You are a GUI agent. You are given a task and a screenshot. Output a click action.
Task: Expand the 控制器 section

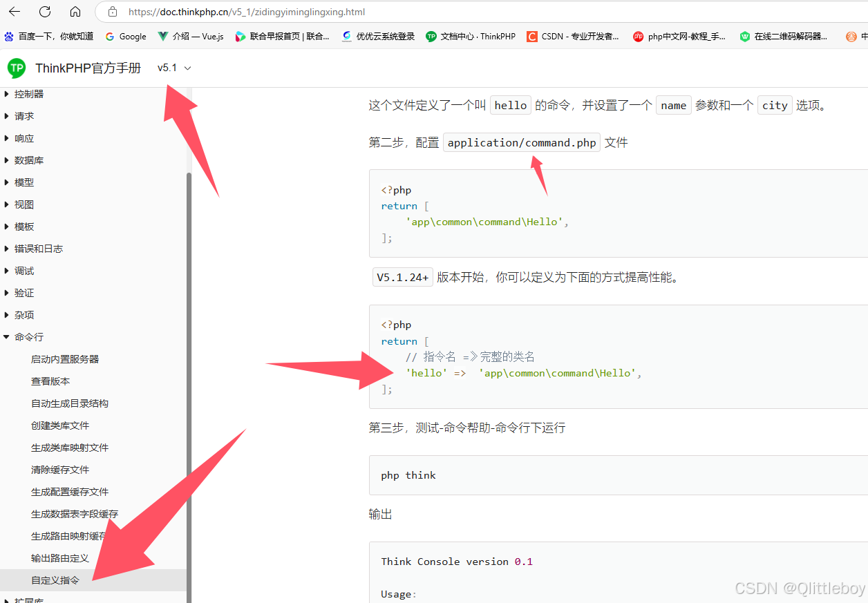tap(28, 94)
